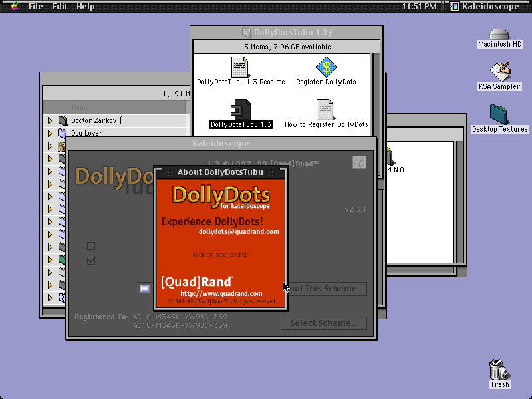The height and width of the screenshot is (399, 532).
Task: Select the How to Register DollyDots document icon
Action: 326,109
